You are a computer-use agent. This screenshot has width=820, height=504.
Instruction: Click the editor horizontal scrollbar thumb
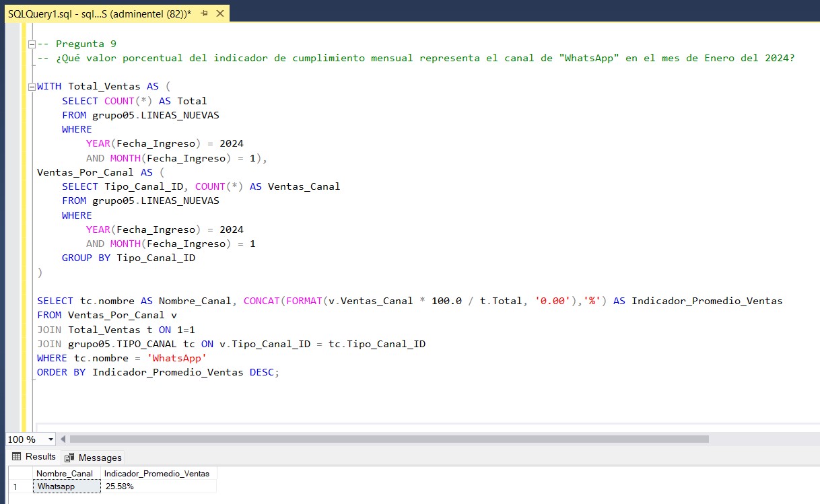(388, 439)
